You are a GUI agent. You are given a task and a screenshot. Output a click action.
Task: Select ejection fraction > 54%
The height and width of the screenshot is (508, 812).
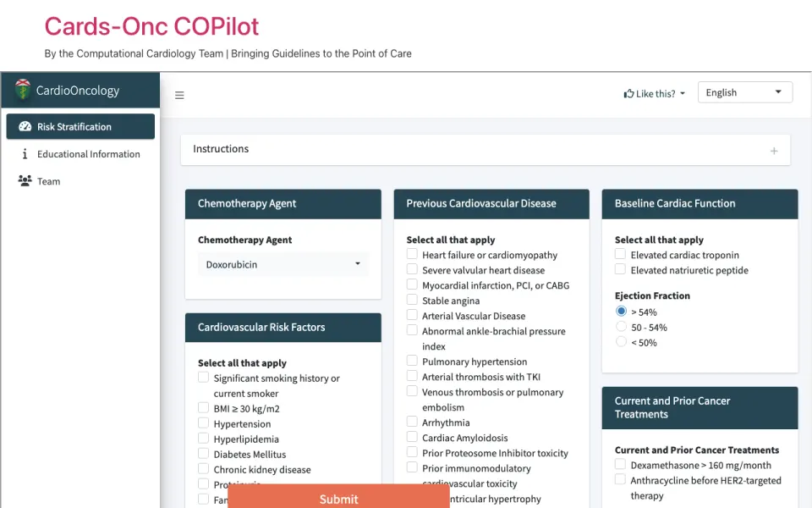[x=621, y=311]
